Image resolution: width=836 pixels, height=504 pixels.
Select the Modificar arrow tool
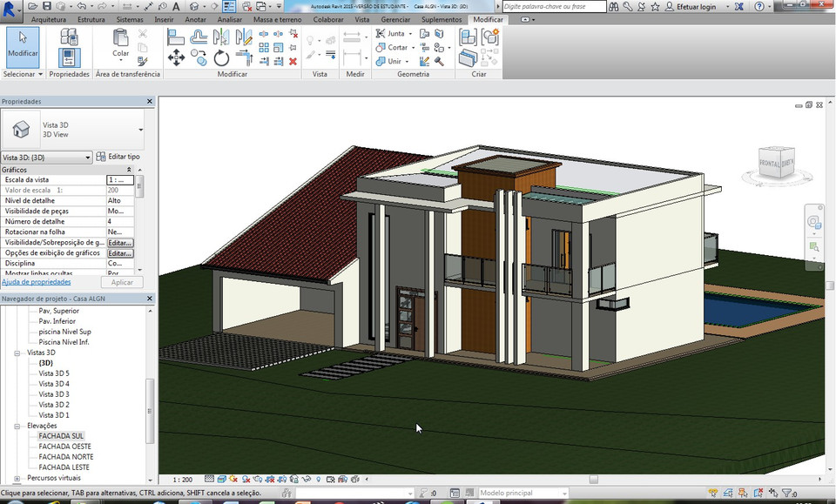[x=22, y=44]
